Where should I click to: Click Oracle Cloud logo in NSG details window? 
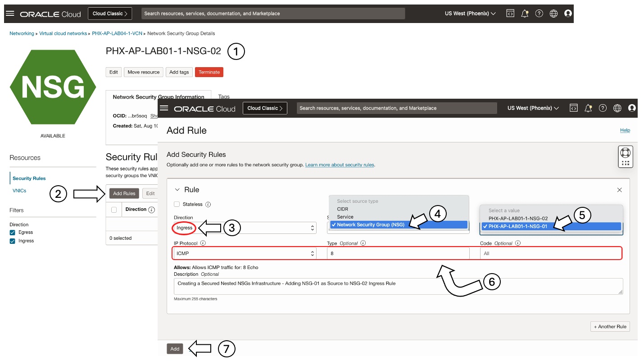coord(50,14)
